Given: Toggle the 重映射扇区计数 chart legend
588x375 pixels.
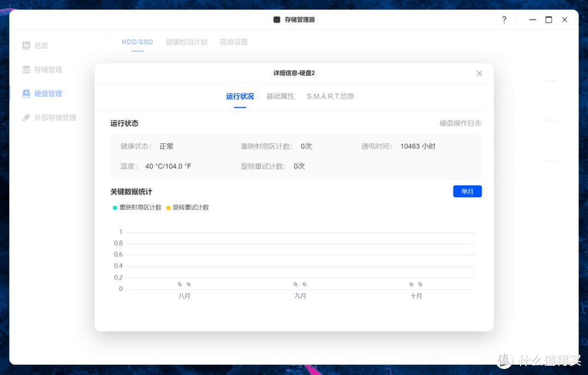Looking at the screenshot, I should pyautogui.click(x=136, y=207).
